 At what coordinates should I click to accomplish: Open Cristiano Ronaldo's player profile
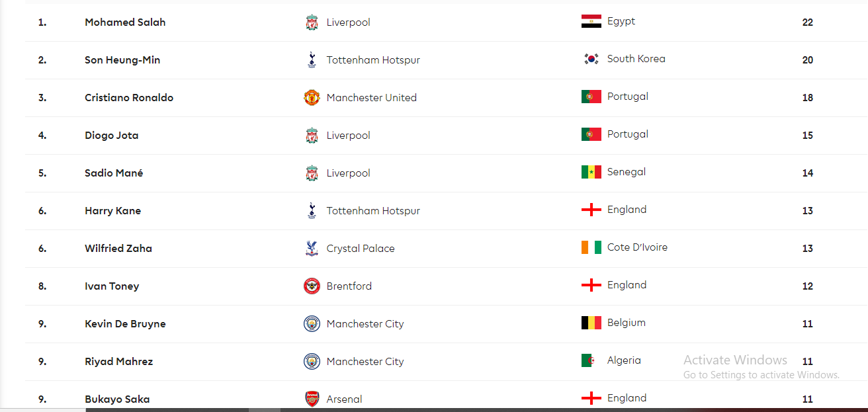[129, 98]
